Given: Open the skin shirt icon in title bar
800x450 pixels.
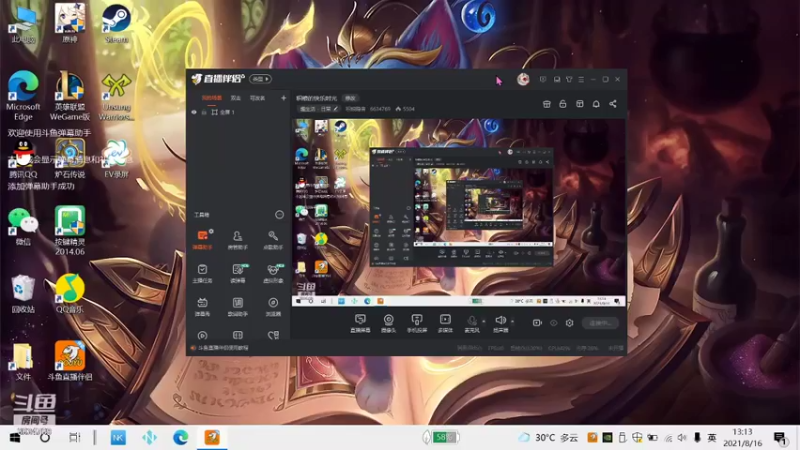Looking at the screenshot, I should 569,80.
